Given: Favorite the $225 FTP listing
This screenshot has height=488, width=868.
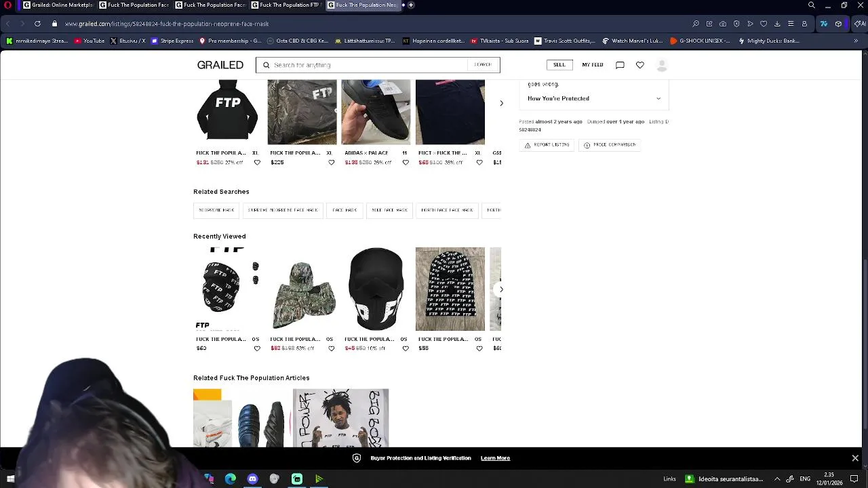Looking at the screenshot, I should (331, 163).
